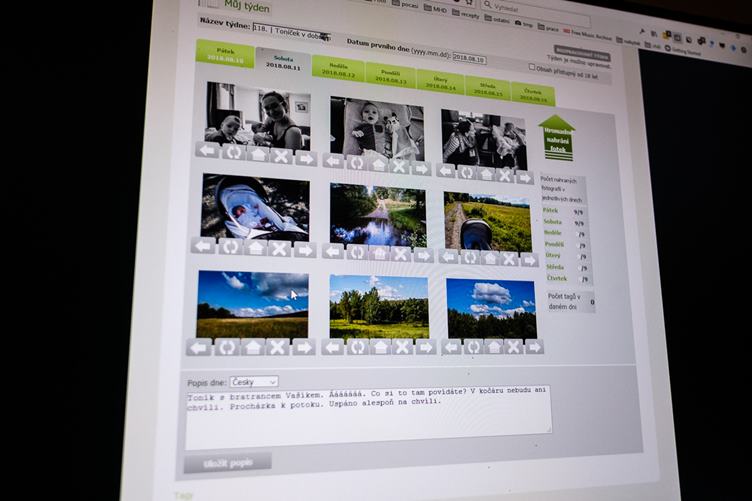This screenshot has height=501, width=752.
Task: Select the Čtvrtek day tab
Action: coord(532,93)
